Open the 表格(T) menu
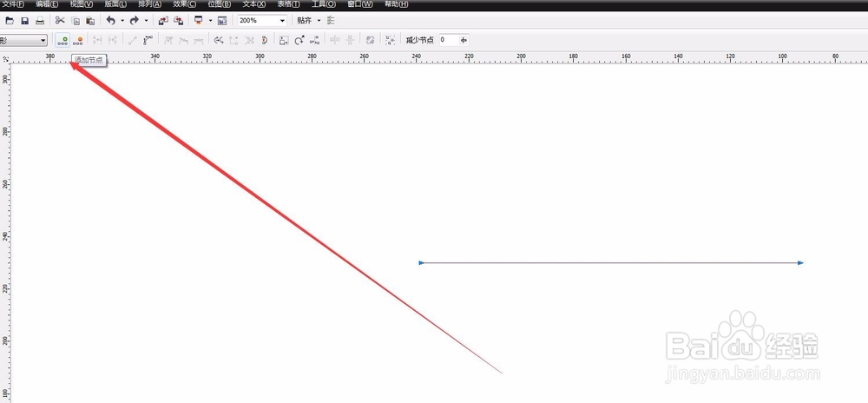 pyautogui.click(x=288, y=3)
